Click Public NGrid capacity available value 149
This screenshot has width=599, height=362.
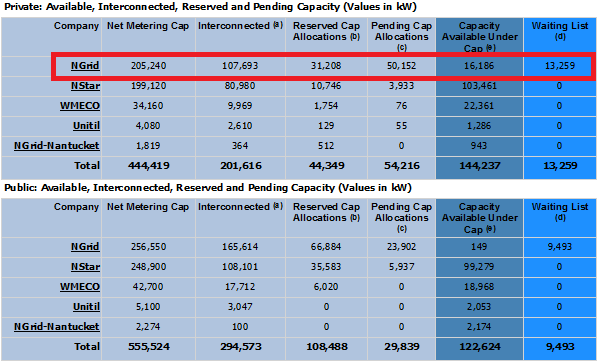click(479, 247)
